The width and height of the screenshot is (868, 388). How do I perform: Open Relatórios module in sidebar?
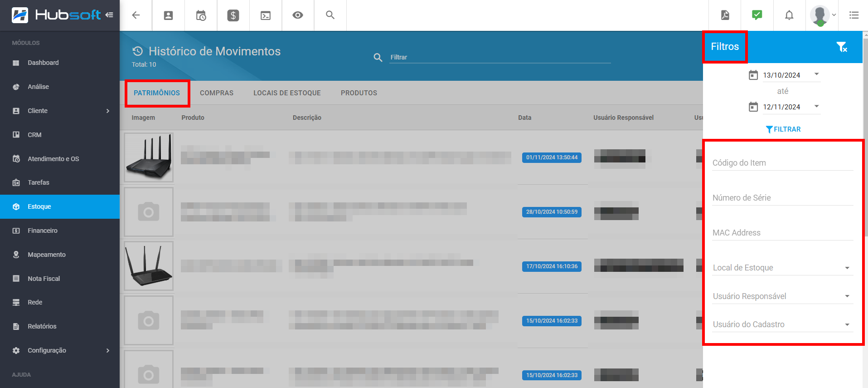tap(60, 326)
